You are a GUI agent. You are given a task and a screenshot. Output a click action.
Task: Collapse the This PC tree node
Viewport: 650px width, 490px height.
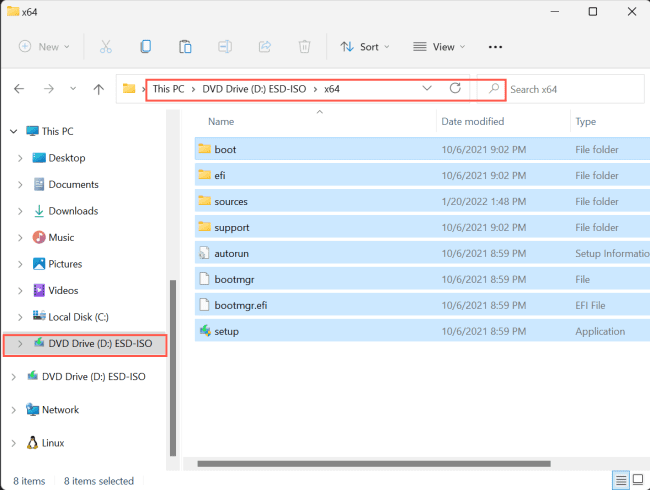(x=14, y=131)
